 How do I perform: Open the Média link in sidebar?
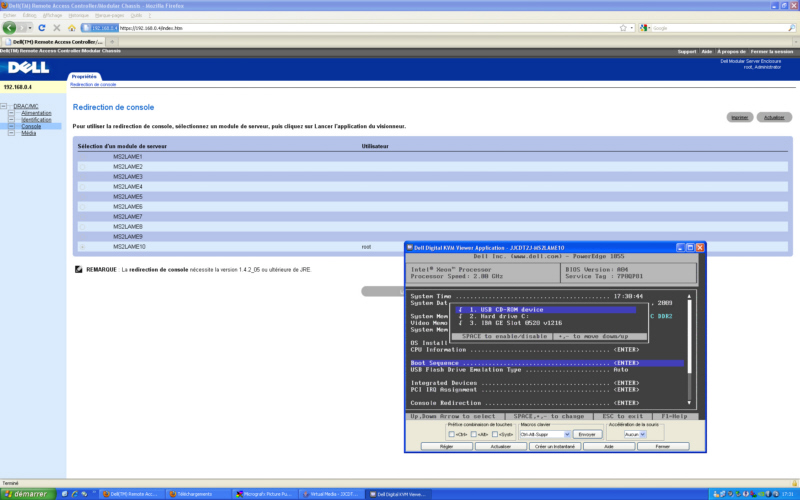29,133
